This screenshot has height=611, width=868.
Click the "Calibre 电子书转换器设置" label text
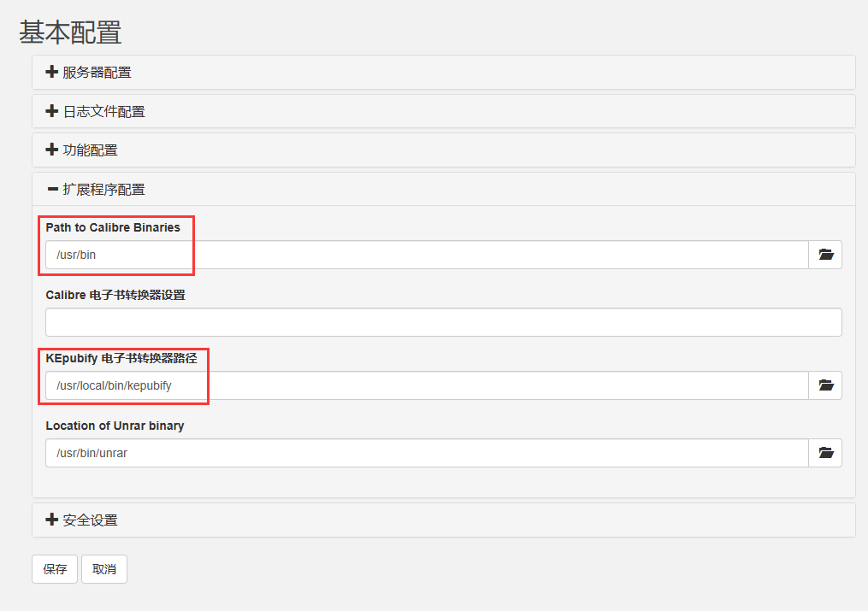pyautogui.click(x=115, y=295)
